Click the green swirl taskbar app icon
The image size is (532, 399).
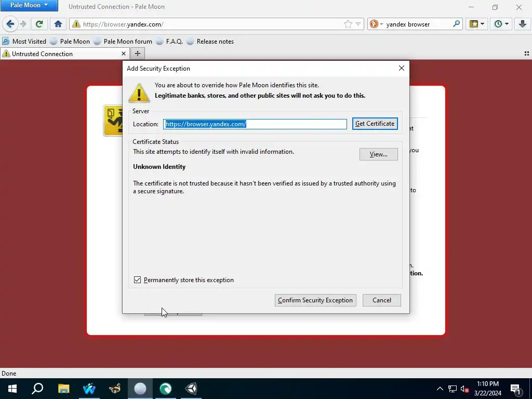click(x=166, y=389)
